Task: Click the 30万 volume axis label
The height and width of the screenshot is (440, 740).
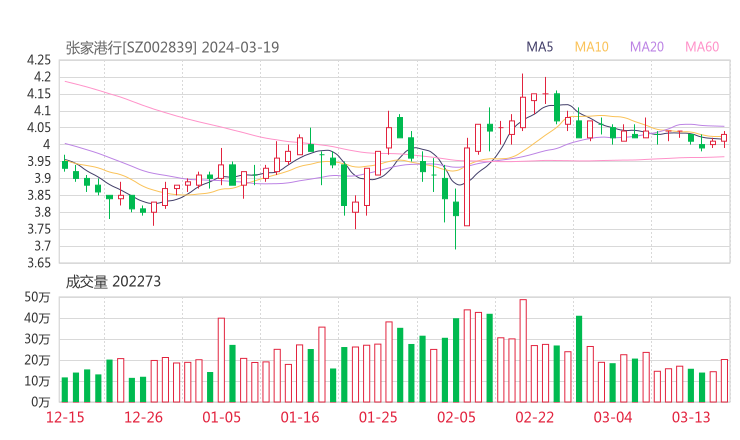Action: pyautogui.click(x=37, y=339)
